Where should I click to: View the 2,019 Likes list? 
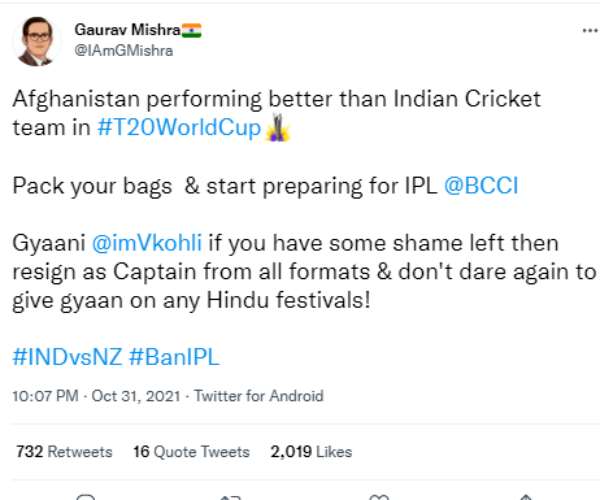pos(311,451)
